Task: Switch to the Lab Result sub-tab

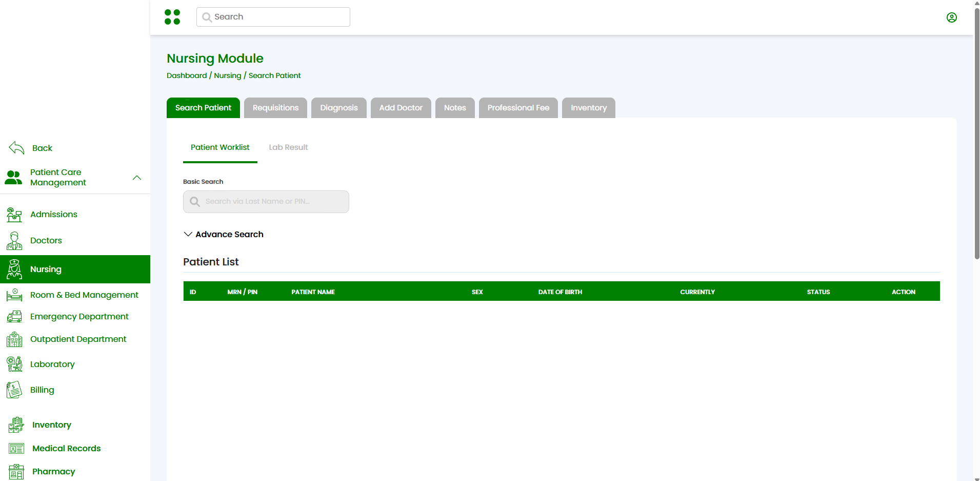Action: pos(288,147)
